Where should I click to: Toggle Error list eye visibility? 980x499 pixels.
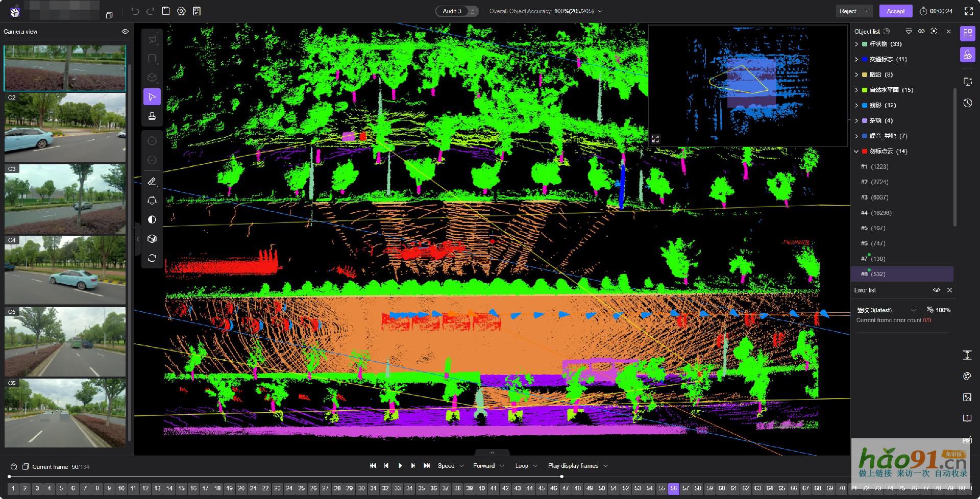(936, 290)
